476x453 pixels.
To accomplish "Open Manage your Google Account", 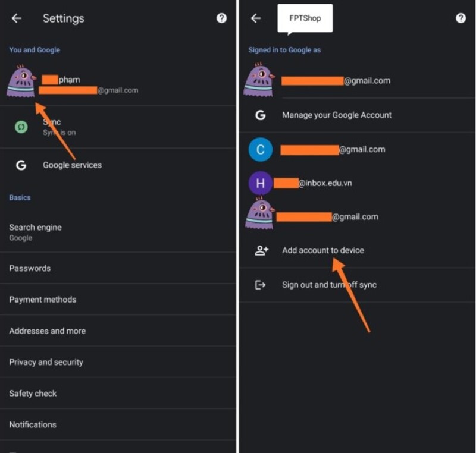I will (357, 115).
